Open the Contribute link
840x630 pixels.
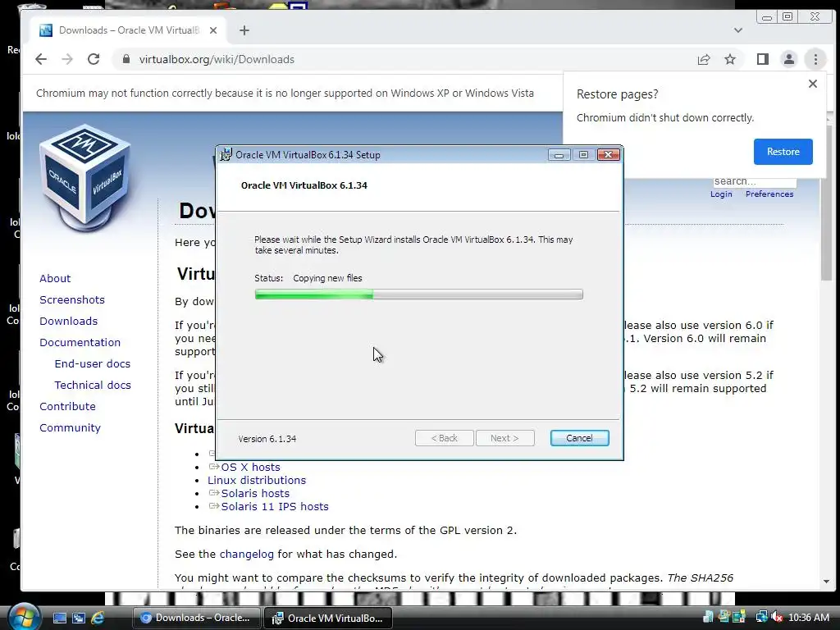(67, 407)
